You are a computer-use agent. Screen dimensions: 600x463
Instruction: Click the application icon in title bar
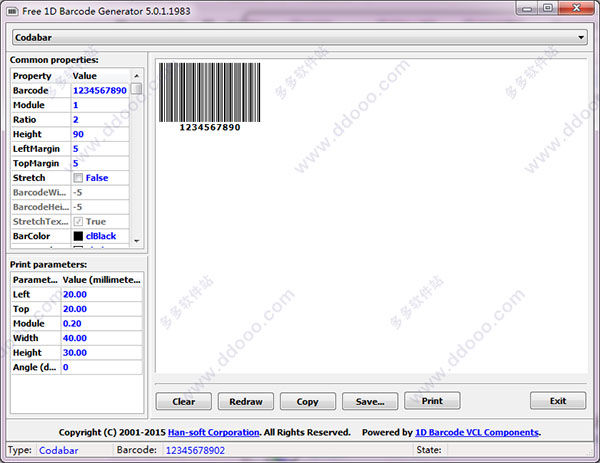(x=12, y=11)
